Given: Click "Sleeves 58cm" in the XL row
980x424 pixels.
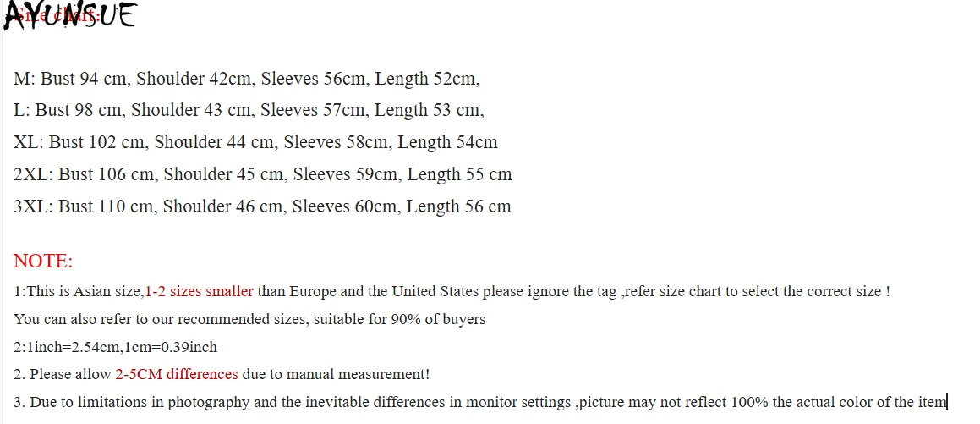Looking at the screenshot, I should point(336,142).
